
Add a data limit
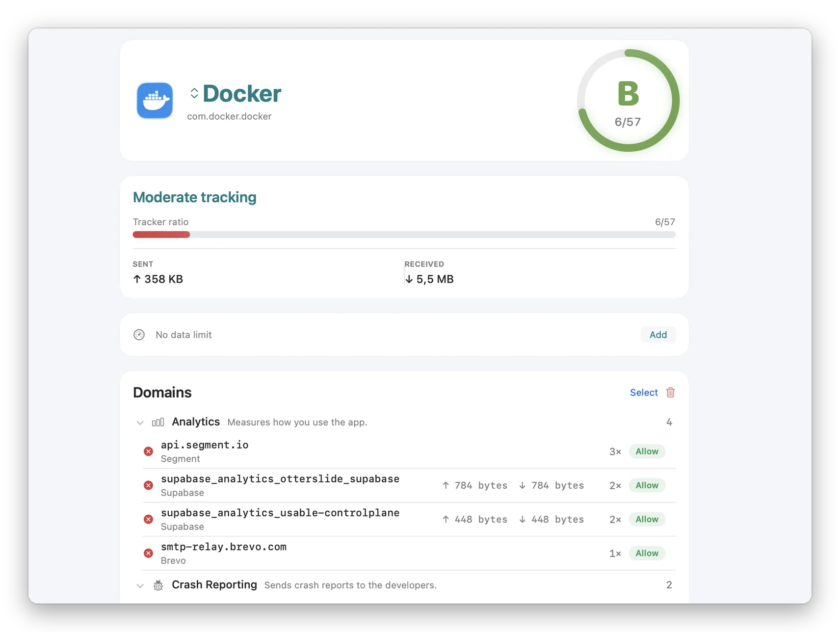[658, 335]
